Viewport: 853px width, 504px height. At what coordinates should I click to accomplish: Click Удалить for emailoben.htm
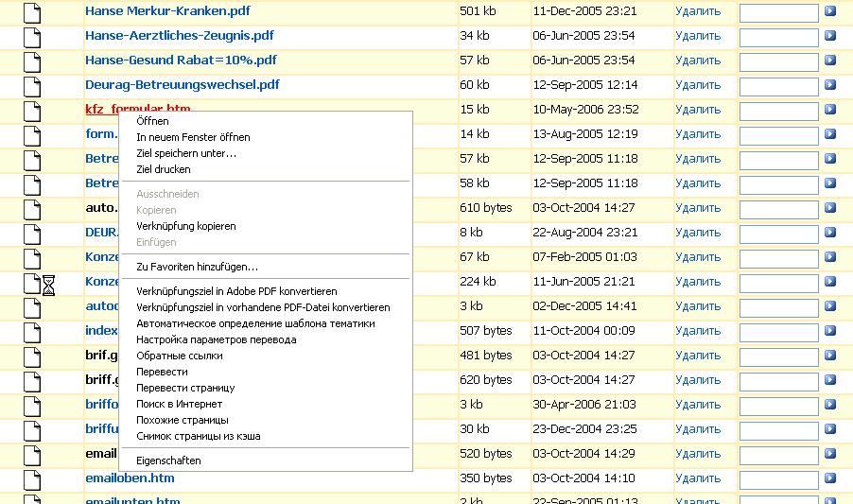(698, 478)
